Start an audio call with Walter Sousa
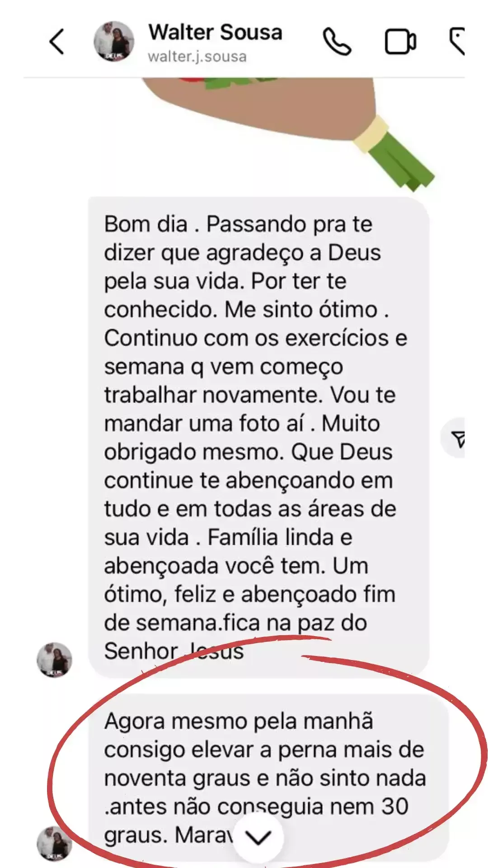Image resolution: width=488 pixels, height=868 pixels. coord(337,42)
